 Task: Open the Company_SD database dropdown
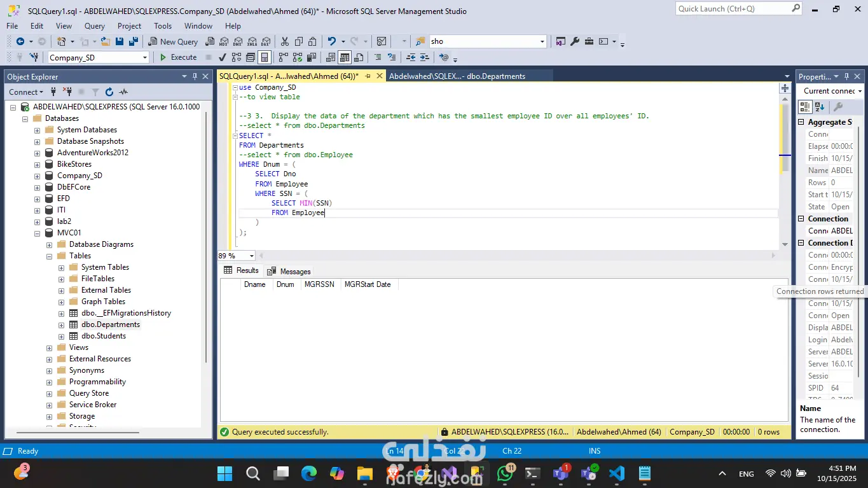coord(145,57)
